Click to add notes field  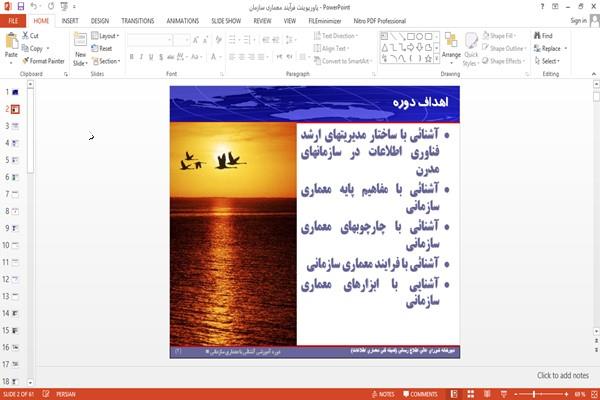tap(562, 375)
